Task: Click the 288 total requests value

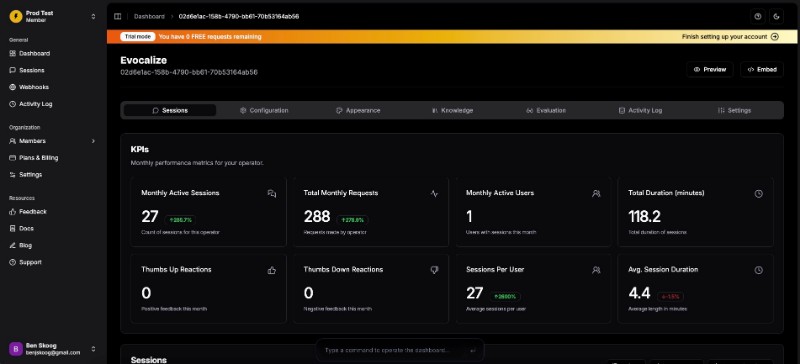Action: [317, 216]
